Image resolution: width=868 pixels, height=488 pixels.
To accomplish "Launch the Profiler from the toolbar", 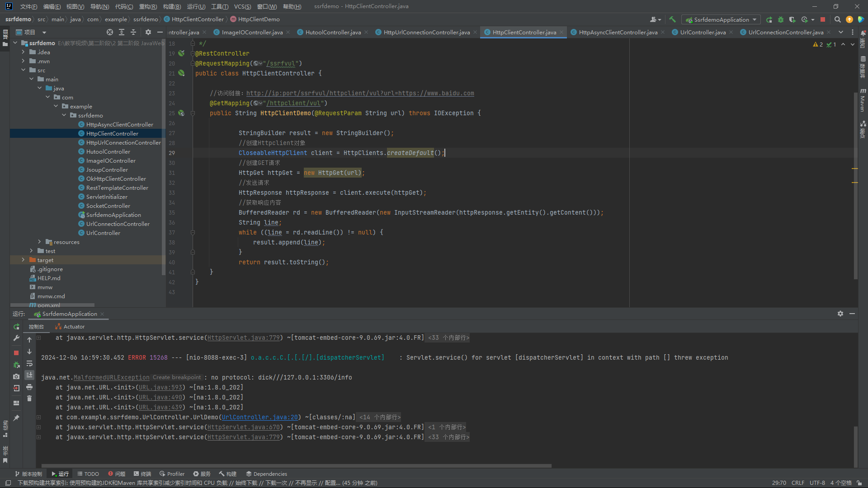I will [x=805, y=20].
